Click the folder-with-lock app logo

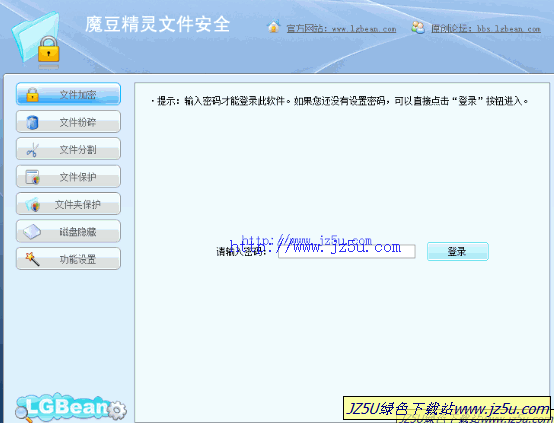pyautogui.click(x=36, y=40)
